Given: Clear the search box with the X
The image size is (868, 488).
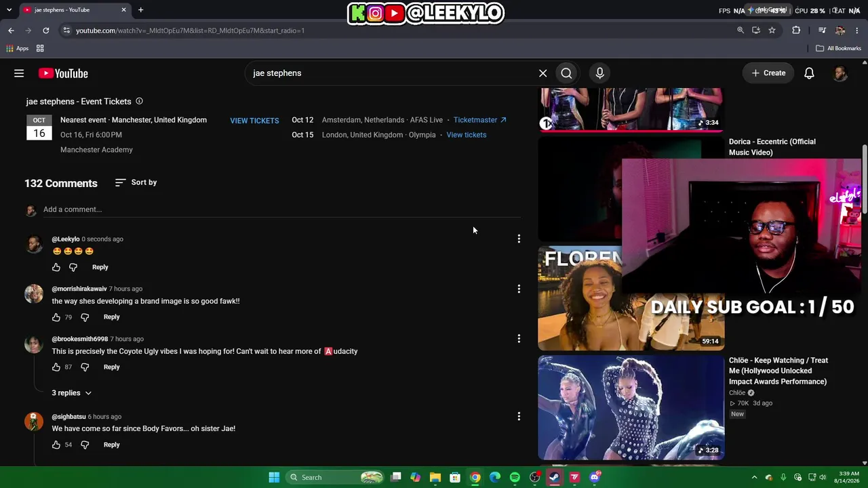Looking at the screenshot, I should [542, 73].
